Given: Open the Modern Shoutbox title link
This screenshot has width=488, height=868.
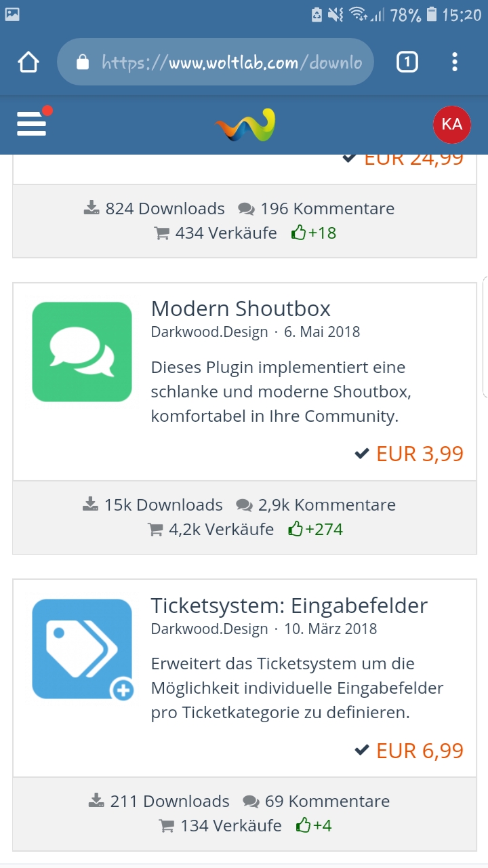Looking at the screenshot, I should coord(241,309).
